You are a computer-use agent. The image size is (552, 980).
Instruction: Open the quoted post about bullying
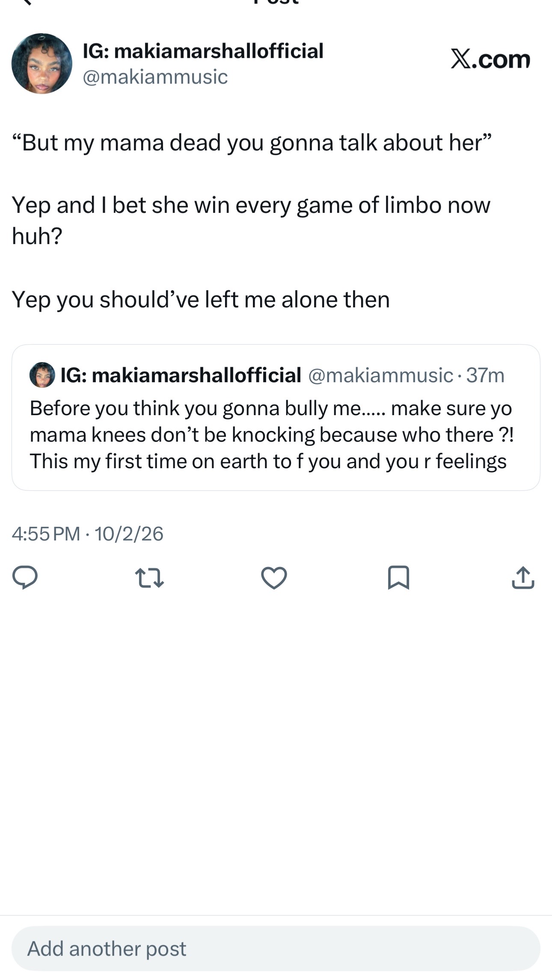(276, 417)
